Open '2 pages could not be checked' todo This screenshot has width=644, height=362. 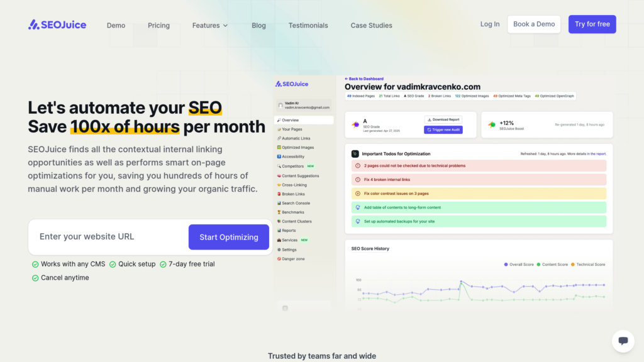click(x=479, y=166)
